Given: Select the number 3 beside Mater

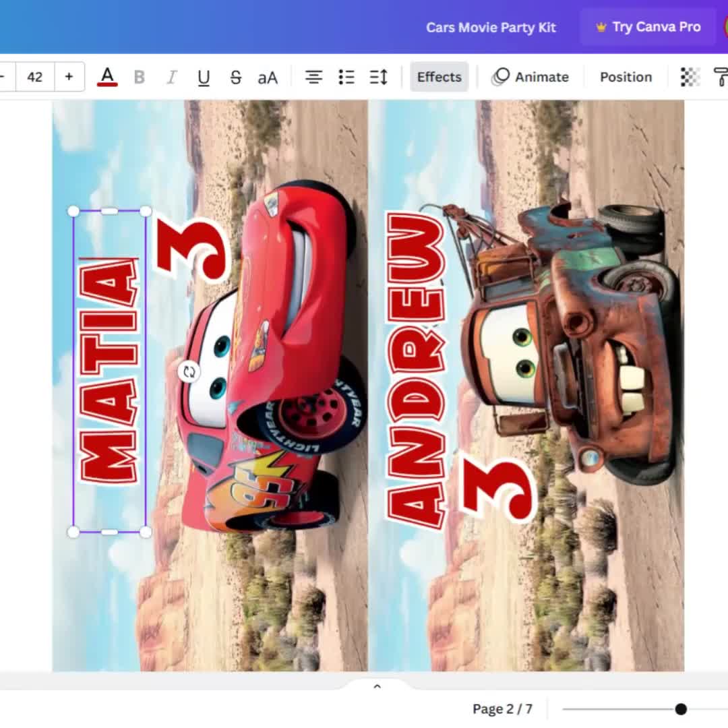Looking at the screenshot, I should 499,491.
